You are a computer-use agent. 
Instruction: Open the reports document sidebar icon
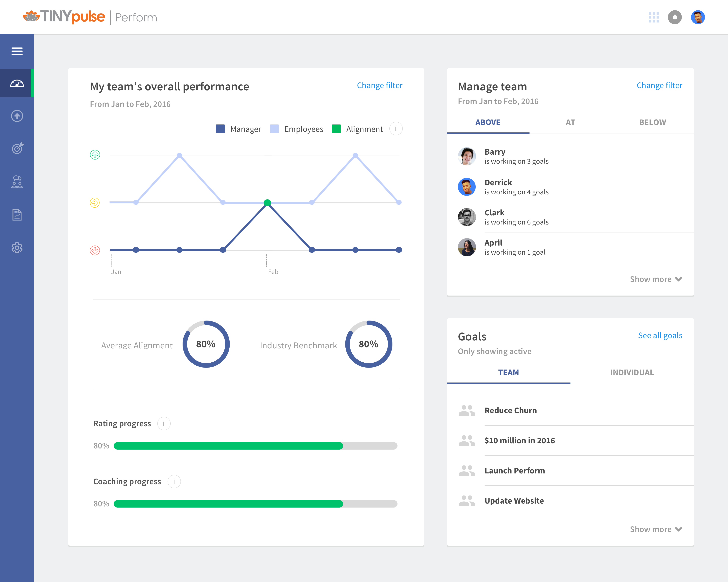click(x=17, y=215)
